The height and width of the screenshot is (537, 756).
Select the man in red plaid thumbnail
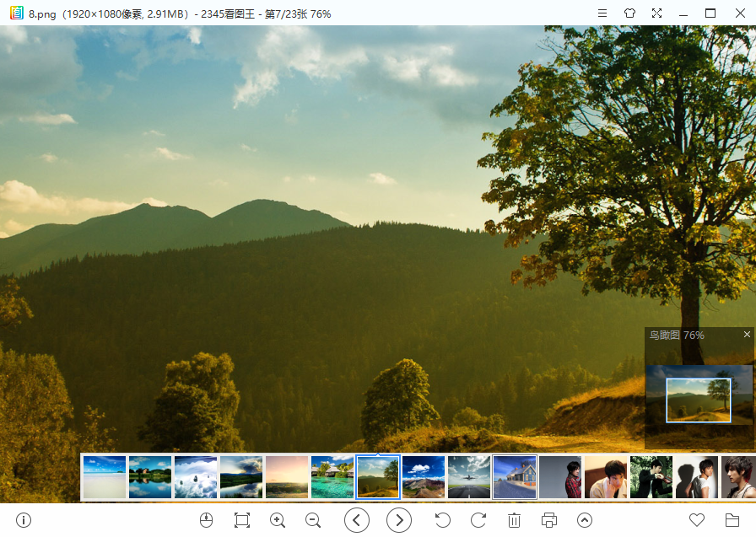[560, 477]
